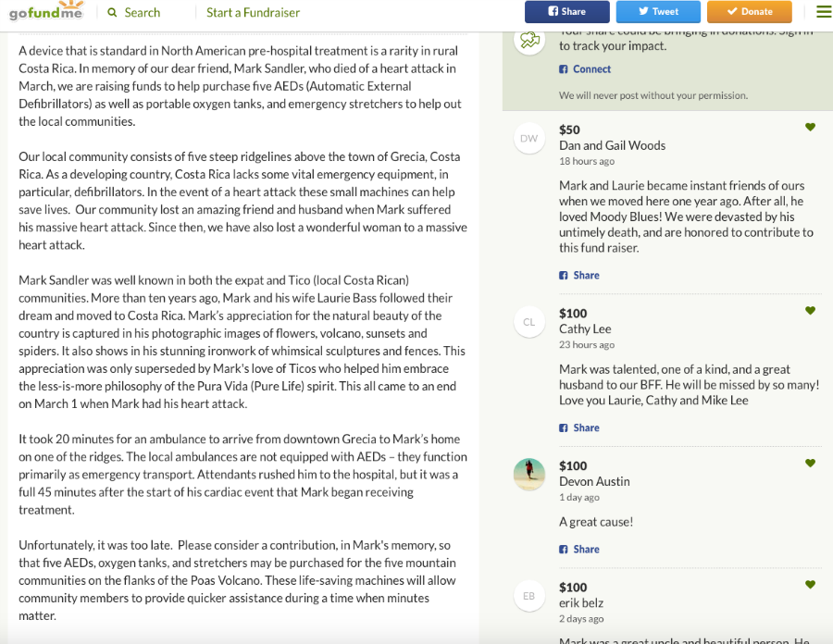833x644 pixels.
Task: Click heart icon on erik belz's donation
Action: point(810,585)
